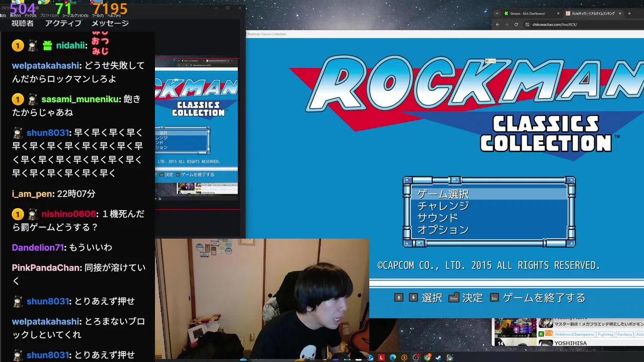Open a new Chrome tab
The image size is (644, 362).
point(629,14)
